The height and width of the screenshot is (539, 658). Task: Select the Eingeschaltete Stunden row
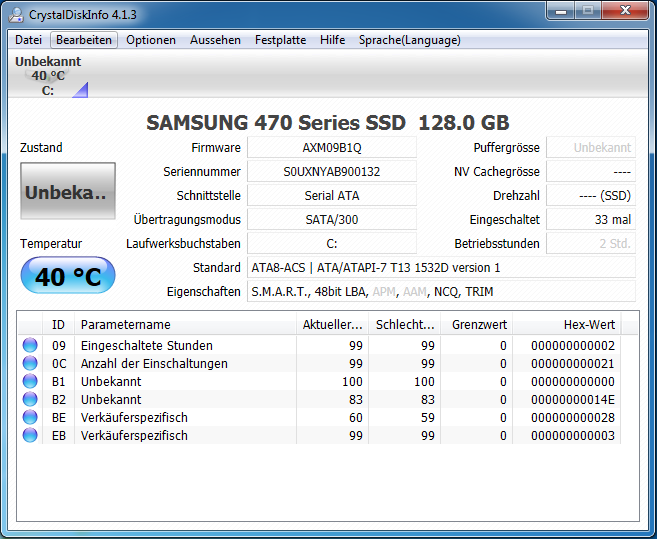click(x=319, y=345)
